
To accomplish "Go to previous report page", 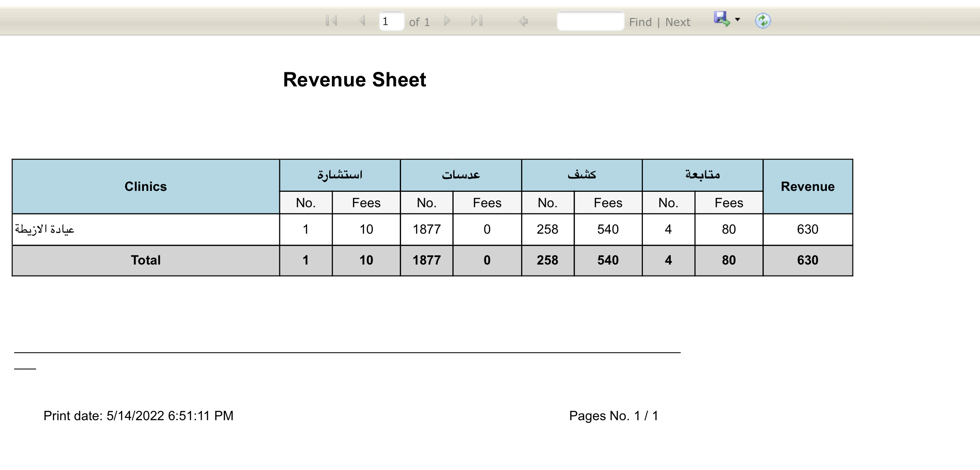I will point(362,21).
